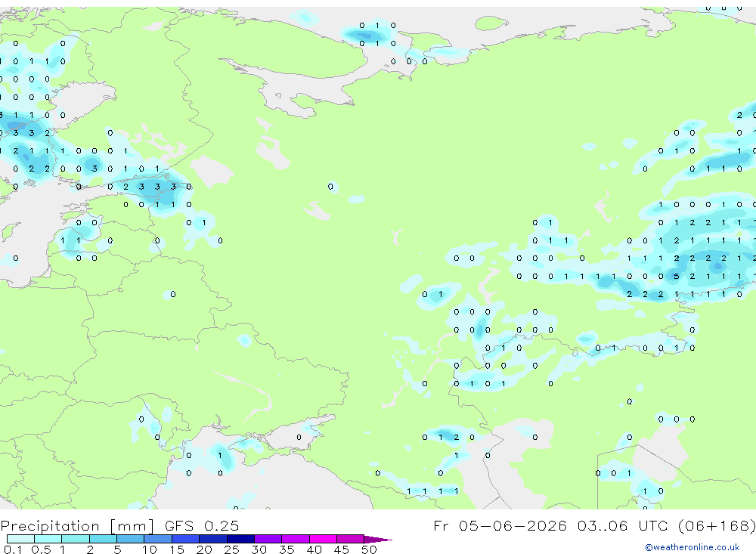Viewport: 756px width, 554px height.
Task: Click the '0.5' legend scale label
Action: (x=41, y=549)
